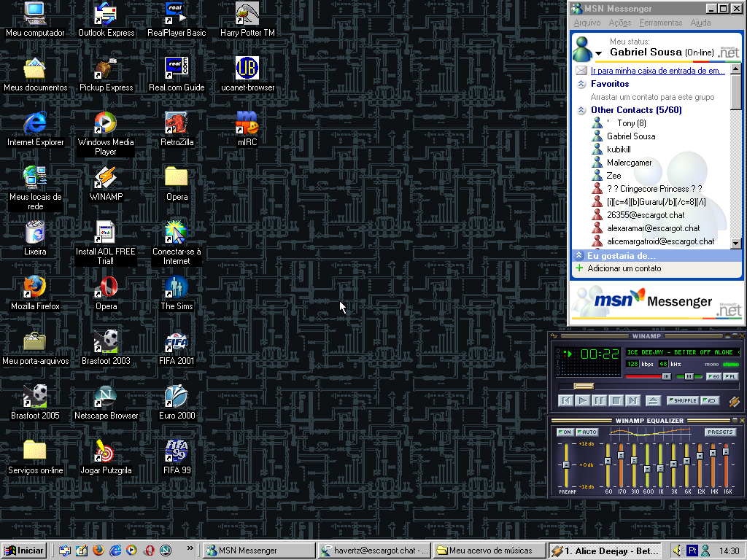The height and width of the screenshot is (560, 747).
Task: Select contact kubikill in MSN list
Action: click(x=619, y=149)
